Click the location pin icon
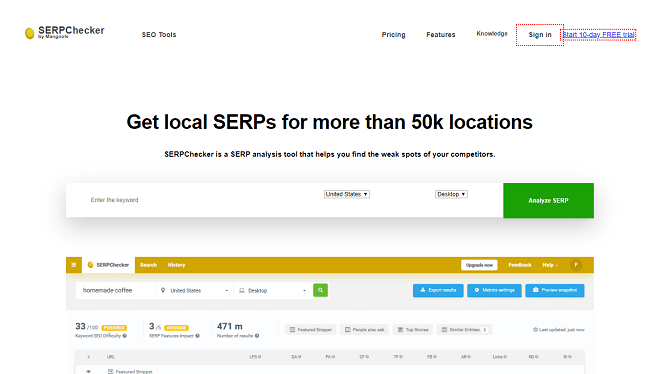 (163, 291)
